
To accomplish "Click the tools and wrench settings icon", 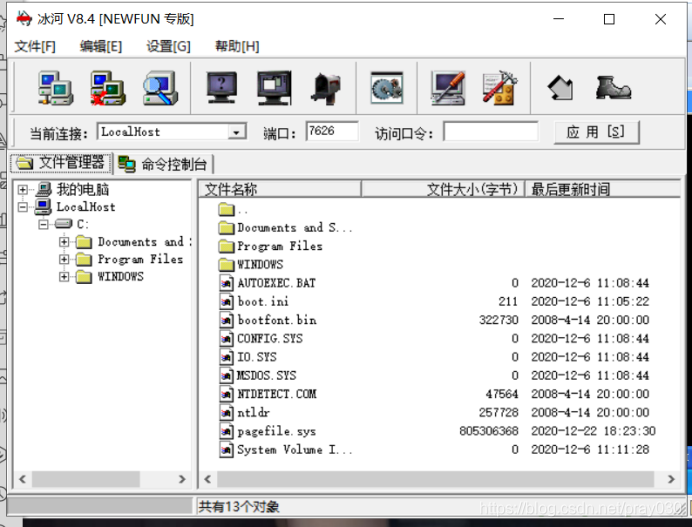I will pyautogui.click(x=500, y=88).
